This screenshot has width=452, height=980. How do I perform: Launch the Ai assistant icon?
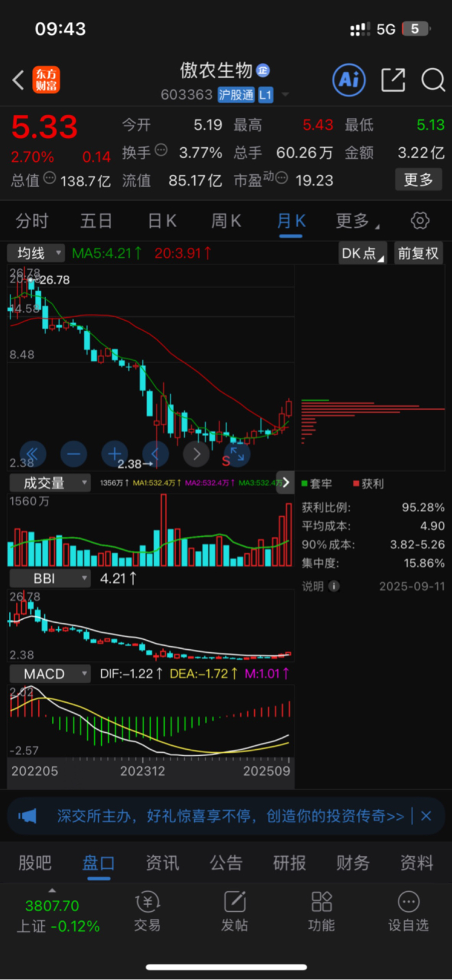pos(349,79)
